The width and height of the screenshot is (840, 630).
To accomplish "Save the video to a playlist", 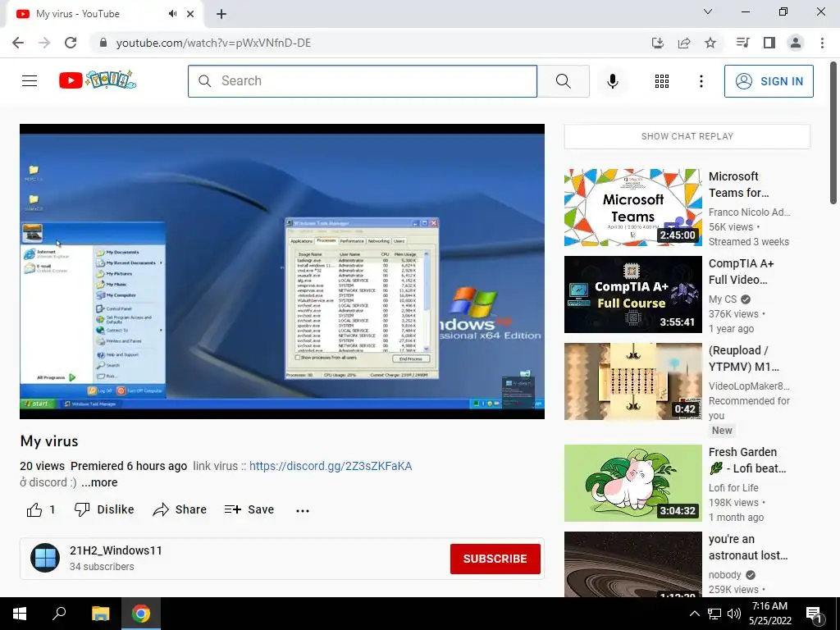I will 249,509.
